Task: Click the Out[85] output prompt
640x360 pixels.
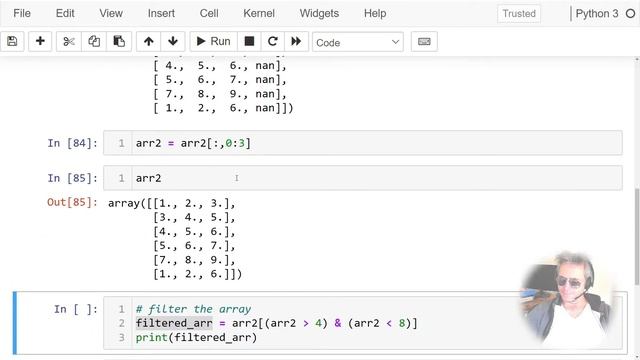Action: pyautogui.click(x=72, y=202)
